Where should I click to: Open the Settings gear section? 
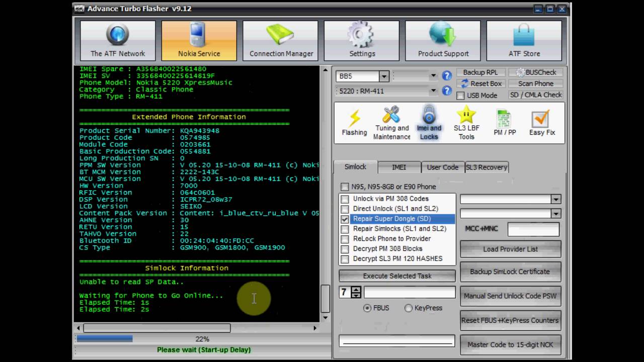click(x=362, y=41)
